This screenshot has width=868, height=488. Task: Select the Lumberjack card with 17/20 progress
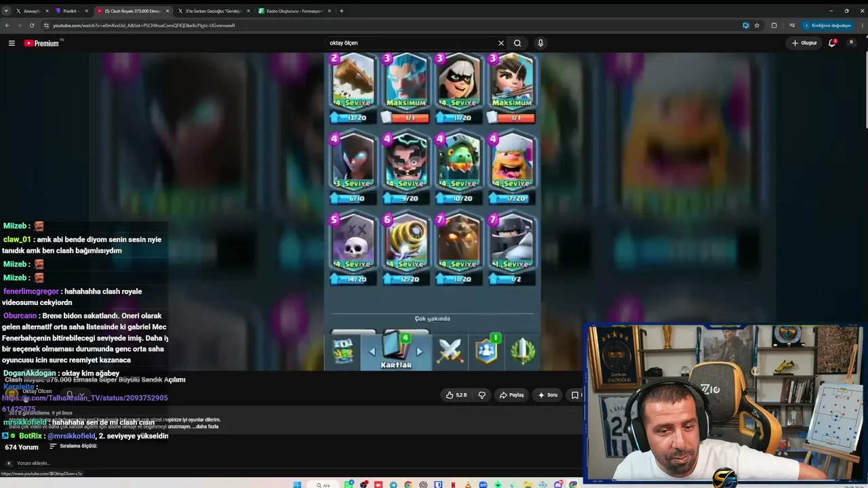coord(512,169)
